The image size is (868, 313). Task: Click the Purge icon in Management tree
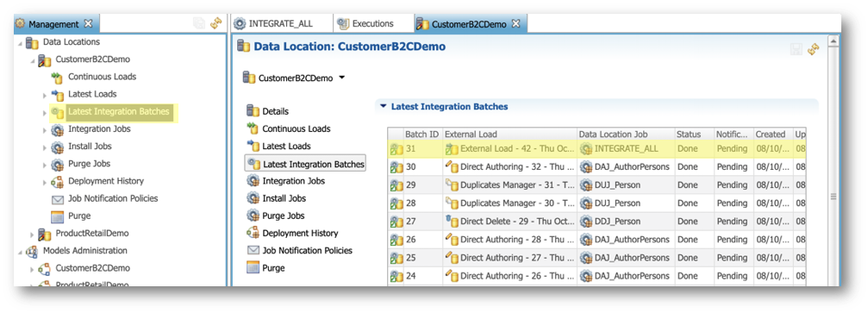58,216
